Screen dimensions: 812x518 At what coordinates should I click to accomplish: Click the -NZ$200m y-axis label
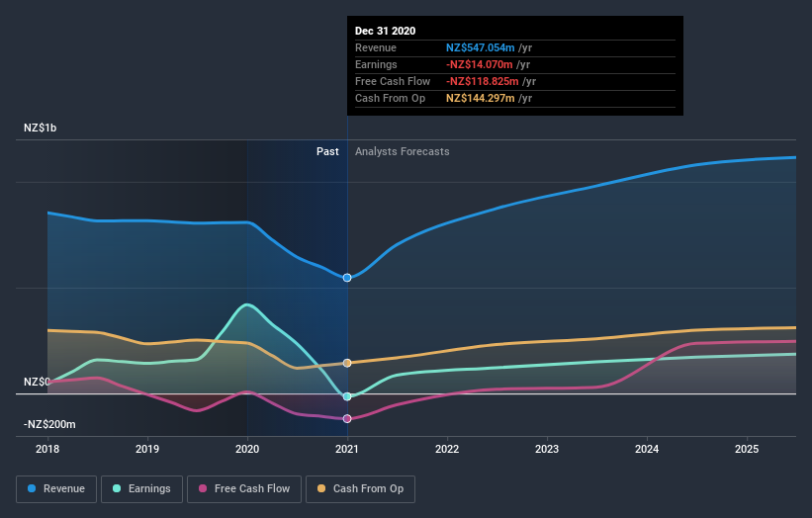pos(49,424)
